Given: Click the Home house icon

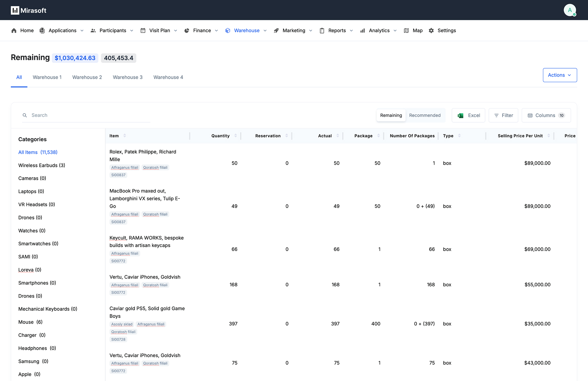Looking at the screenshot, I should pos(14,30).
